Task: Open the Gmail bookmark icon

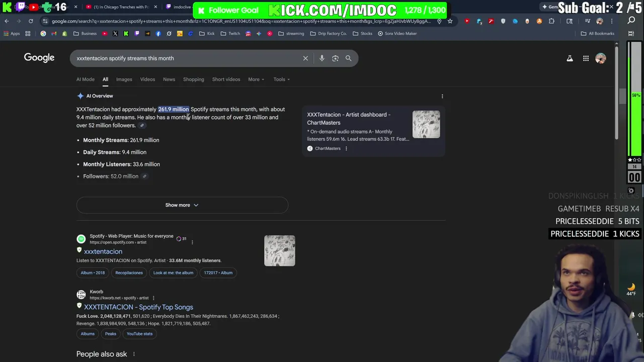Action: coord(54,34)
